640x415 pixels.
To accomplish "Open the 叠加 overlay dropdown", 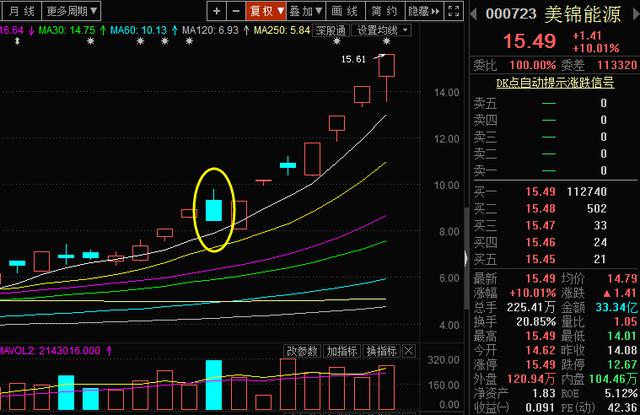I will coord(306,11).
